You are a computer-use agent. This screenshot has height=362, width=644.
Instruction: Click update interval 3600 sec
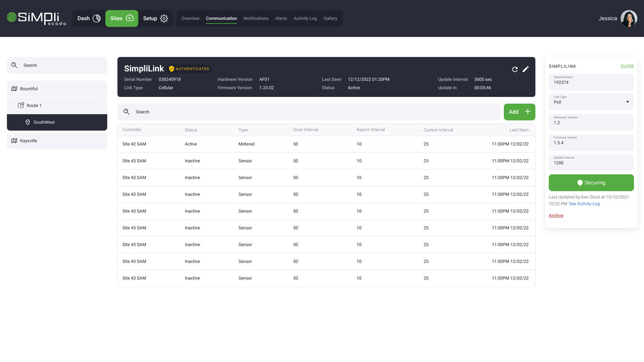pos(483,79)
